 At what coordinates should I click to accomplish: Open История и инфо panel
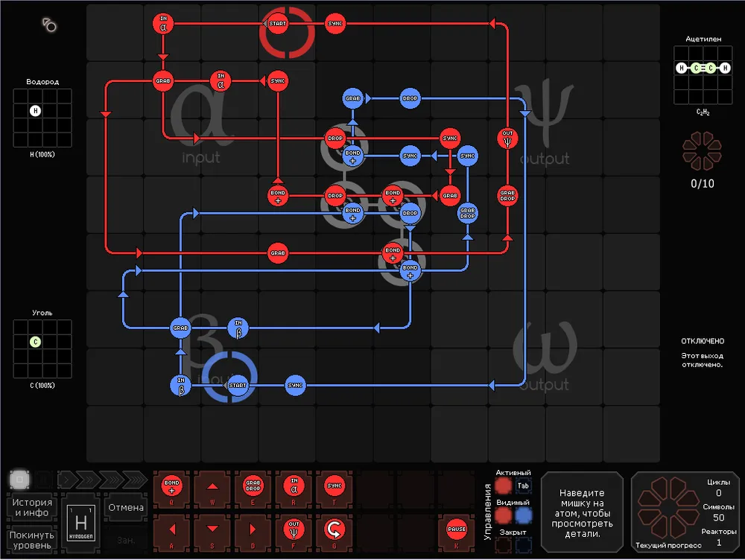(31, 508)
